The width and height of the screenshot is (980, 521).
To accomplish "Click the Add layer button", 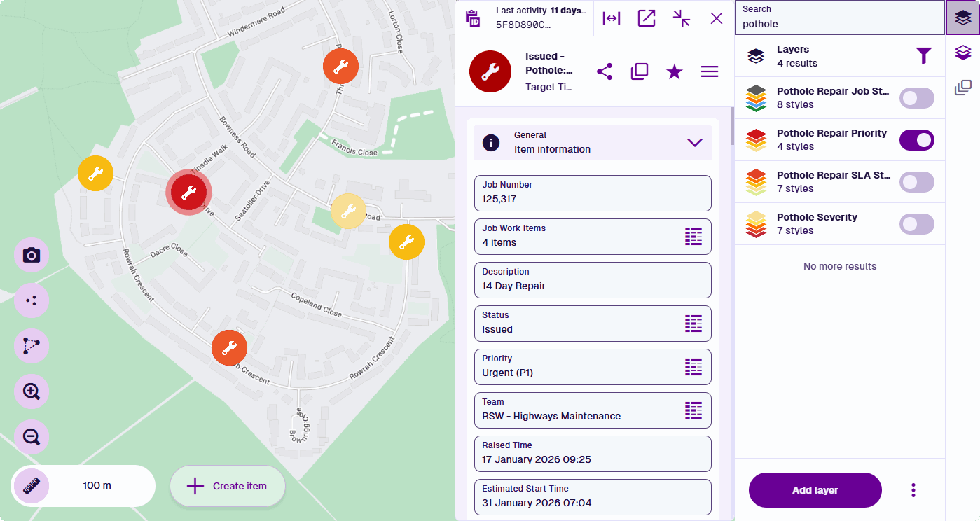I will (x=815, y=490).
